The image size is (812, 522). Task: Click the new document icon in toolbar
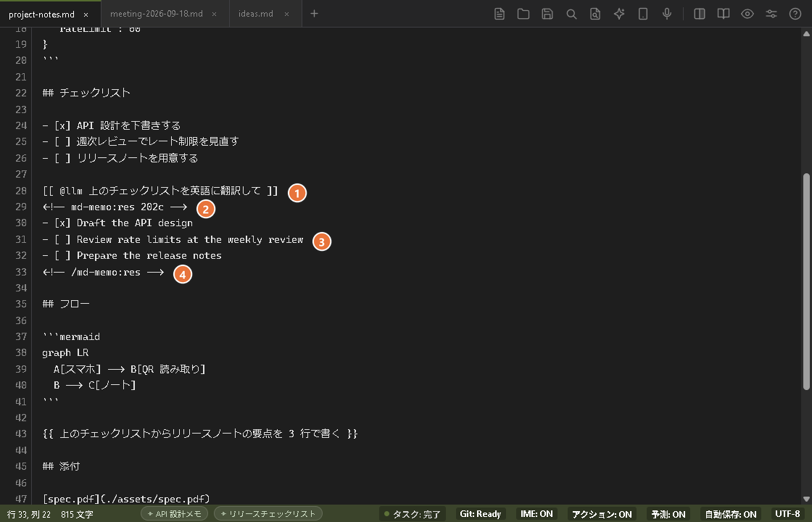[500, 14]
